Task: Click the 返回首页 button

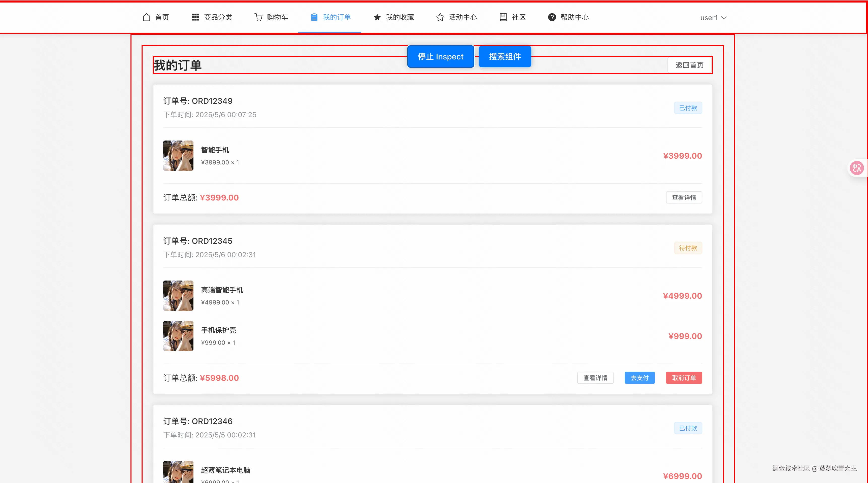Action: 689,65
